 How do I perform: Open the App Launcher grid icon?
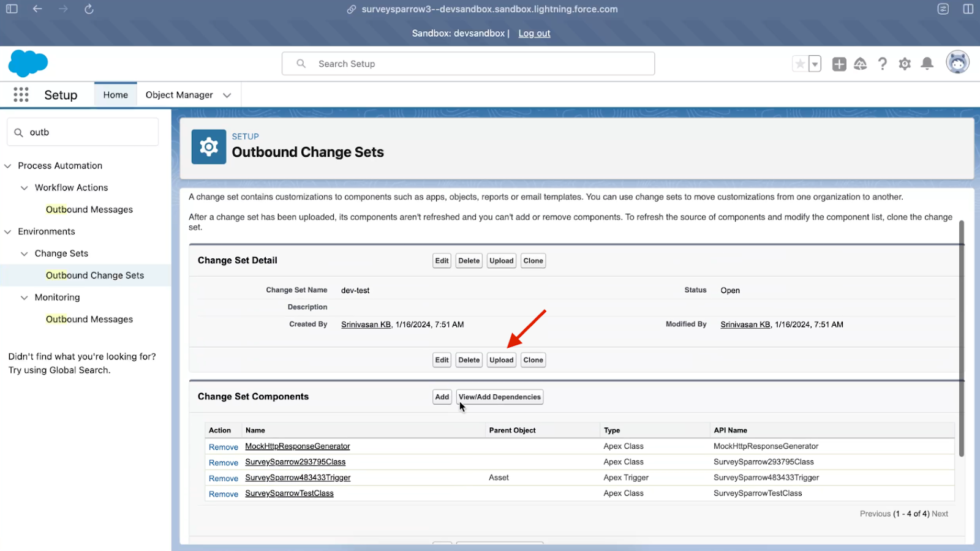click(x=21, y=95)
